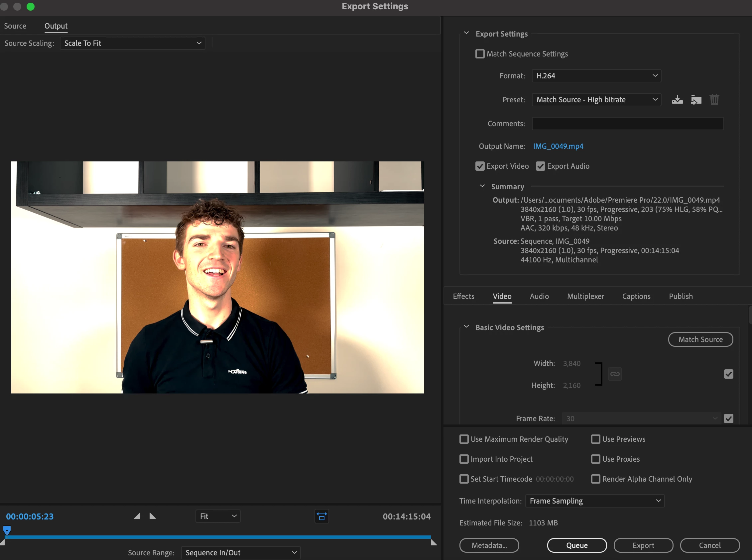Switch to the Source tab

(x=15, y=26)
